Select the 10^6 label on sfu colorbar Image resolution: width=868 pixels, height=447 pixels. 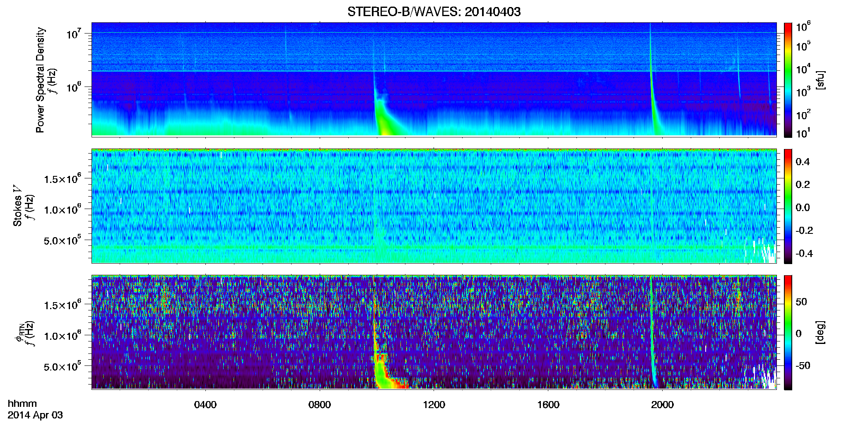(x=803, y=27)
